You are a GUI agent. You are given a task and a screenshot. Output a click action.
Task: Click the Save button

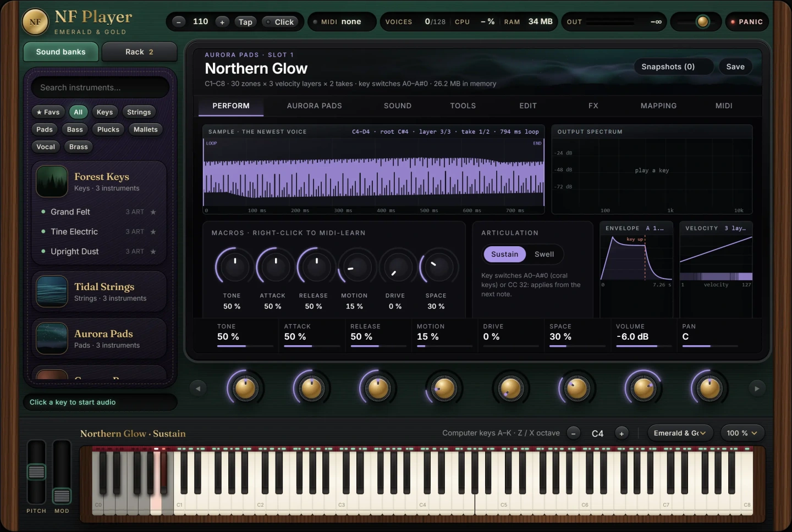point(735,66)
